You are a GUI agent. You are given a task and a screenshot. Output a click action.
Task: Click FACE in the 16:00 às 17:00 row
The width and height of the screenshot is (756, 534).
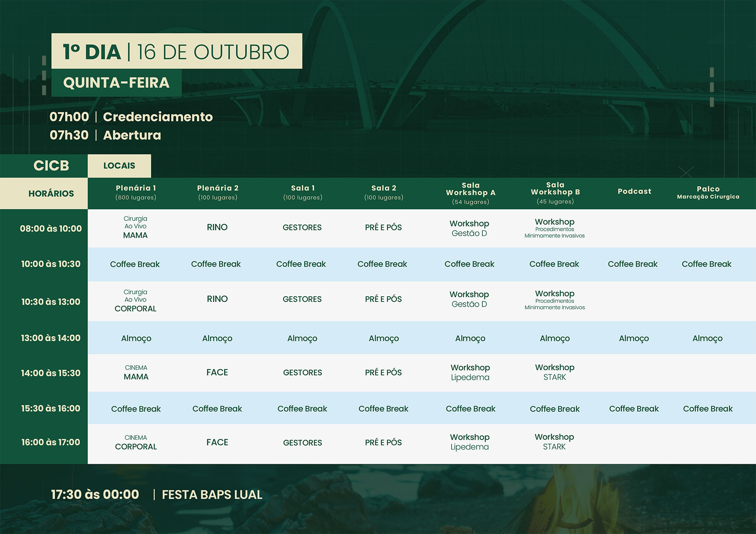pyautogui.click(x=217, y=442)
